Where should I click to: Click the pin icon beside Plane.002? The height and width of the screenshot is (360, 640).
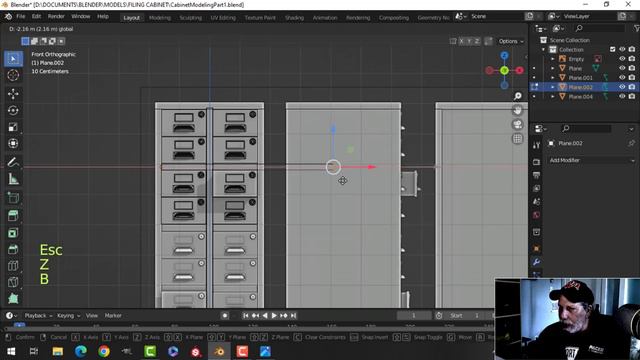[x=631, y=143]
